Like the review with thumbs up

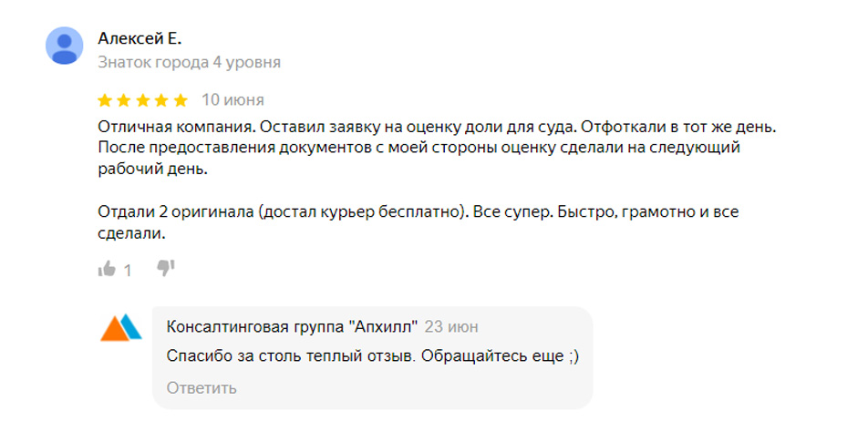[107, 269]
